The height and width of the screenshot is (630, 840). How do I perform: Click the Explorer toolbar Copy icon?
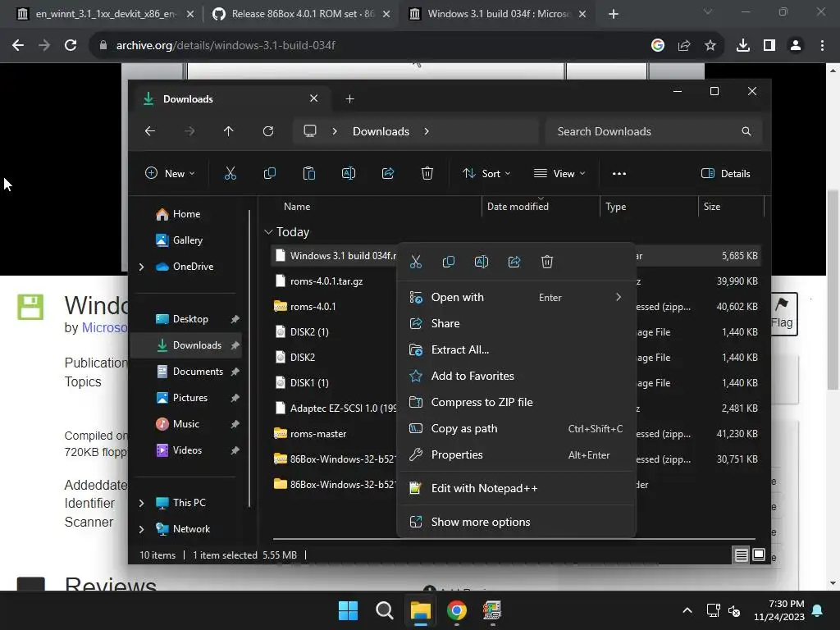click(x=270, y=174)
